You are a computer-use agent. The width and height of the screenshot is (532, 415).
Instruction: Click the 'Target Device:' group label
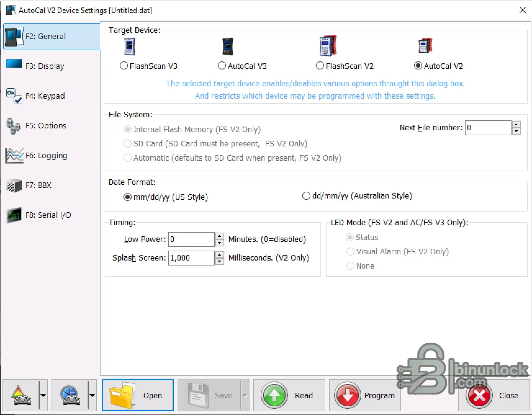[x=134, y=30]
